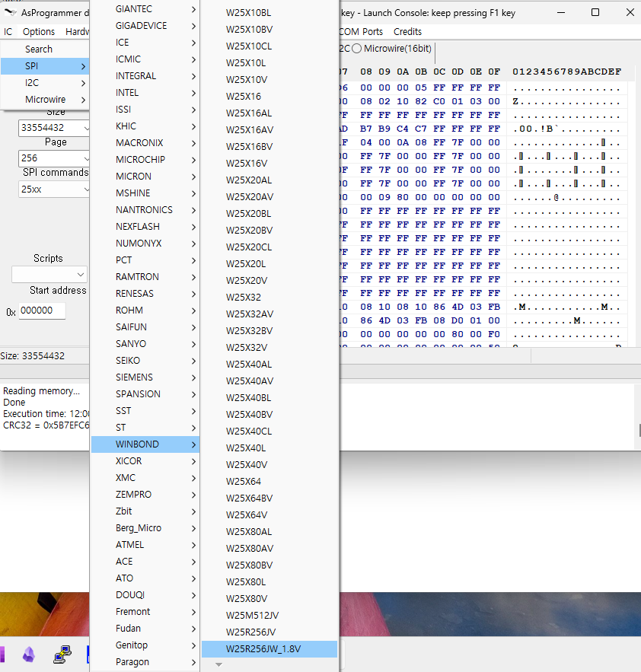Select chip W25X80V
This screenshot has width=641, height=672.
[x=269, y=599]
